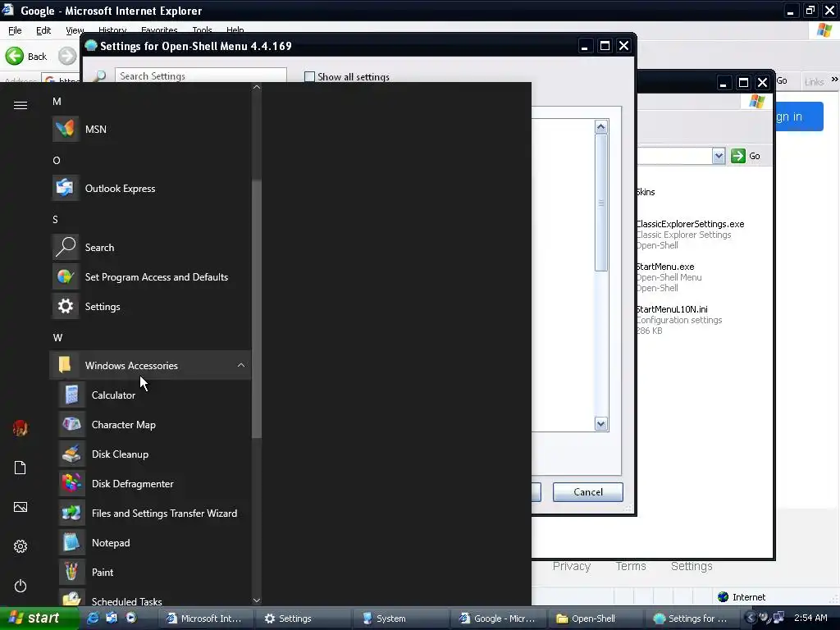The height and width of the screenshot is (630, 840).
Task: Click the settings dialog scrollbar thumb
Action: (x=601, y=203)
